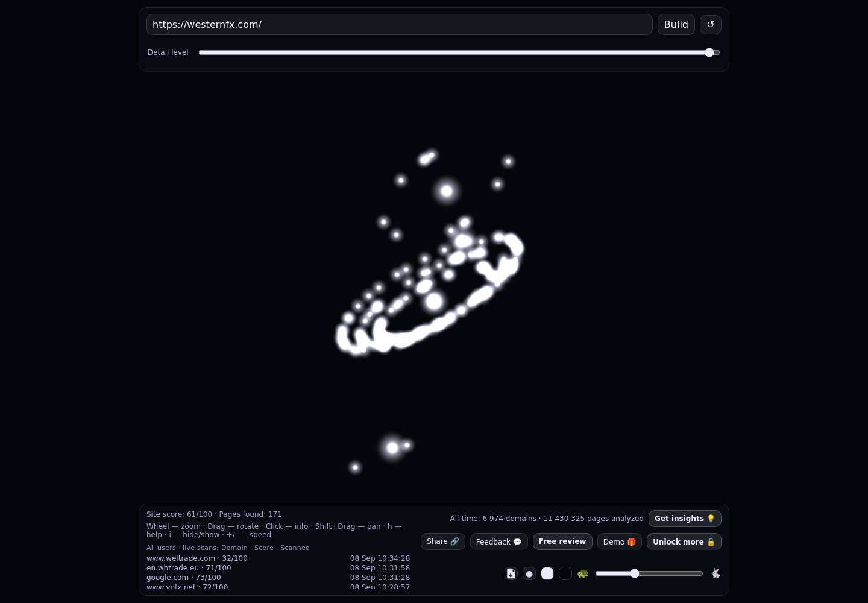This screenshot has height=603, width=868.
Task: Click the round dot record icon
Action: click(x=529, y=573)
